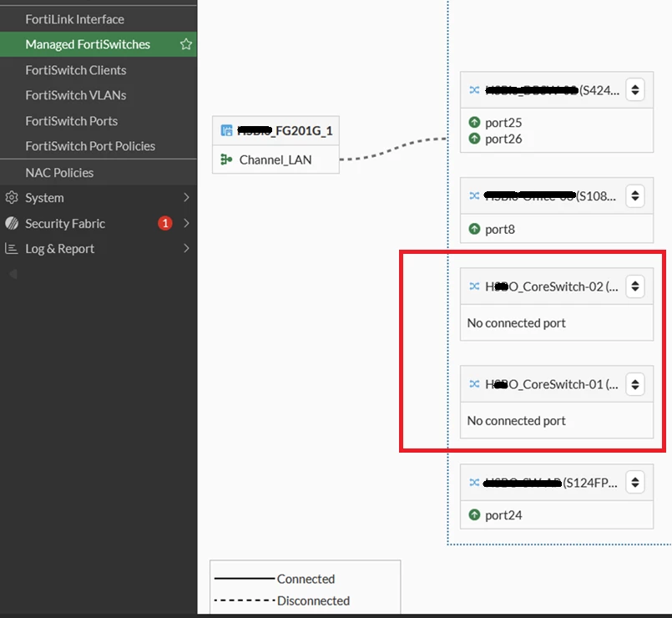Click the green up status icon for port25

coord(474,122)
